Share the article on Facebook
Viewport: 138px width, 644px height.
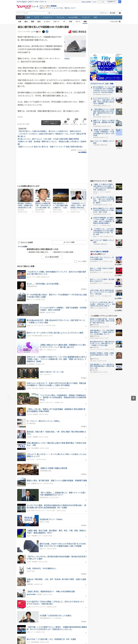point(47,32)
